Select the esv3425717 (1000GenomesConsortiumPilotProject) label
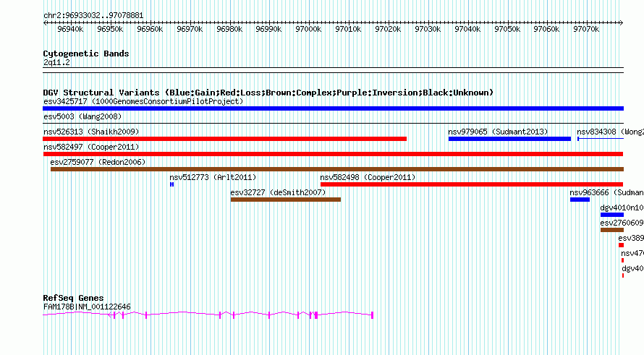 143,101
